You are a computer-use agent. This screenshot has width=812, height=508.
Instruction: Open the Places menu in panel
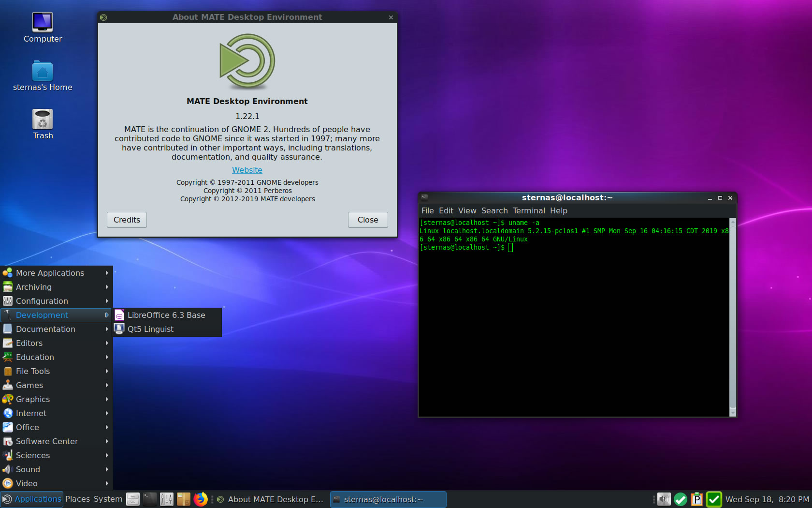coord(77,499)
